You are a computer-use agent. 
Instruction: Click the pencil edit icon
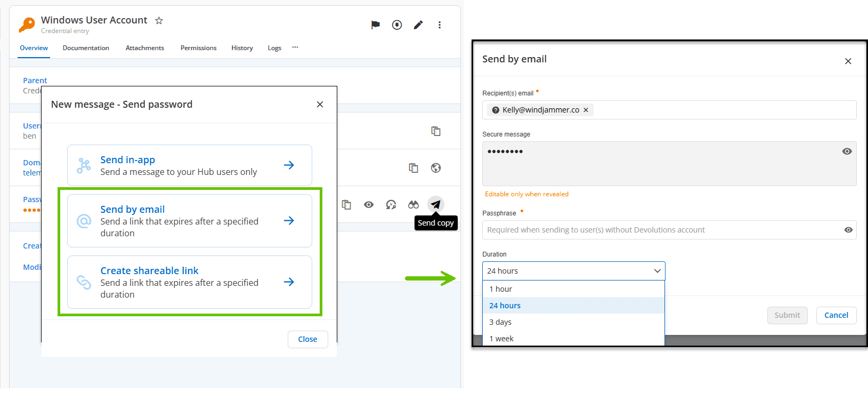[x=418, y=25]
